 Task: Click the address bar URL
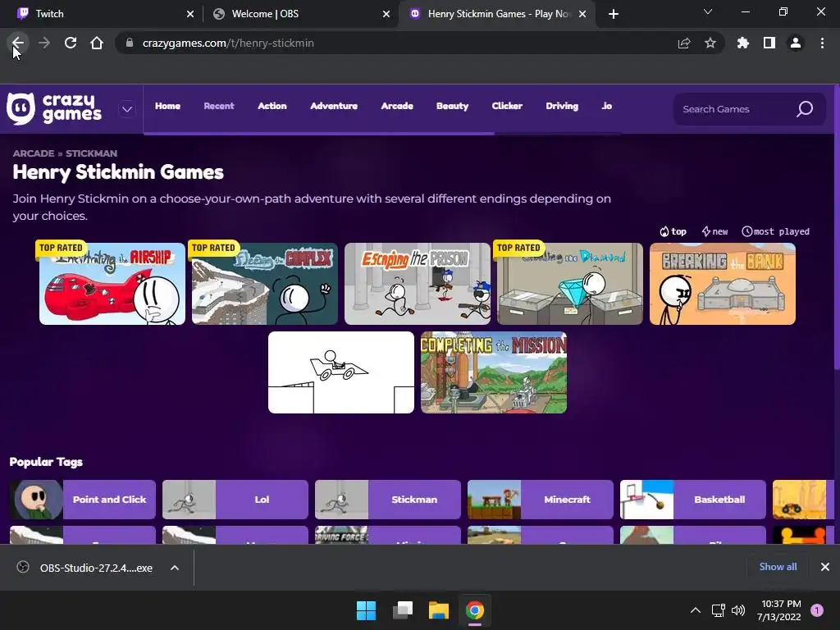point(228,43)
